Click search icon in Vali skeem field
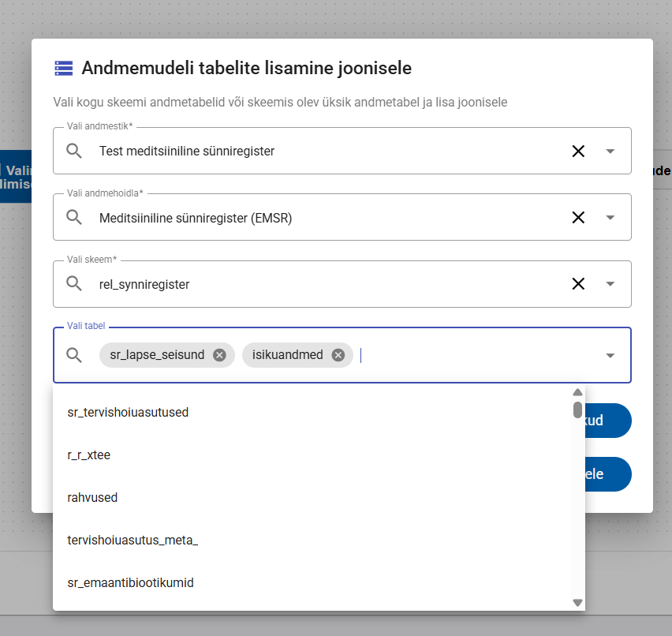Image resolution: width=672 pixels, height=636 pixels. pyautogui.click(x=74, y=284)
